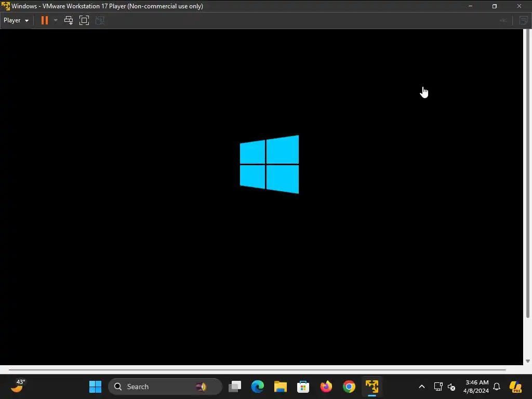Click the VMware library notes icon at toolbar right

524,20
